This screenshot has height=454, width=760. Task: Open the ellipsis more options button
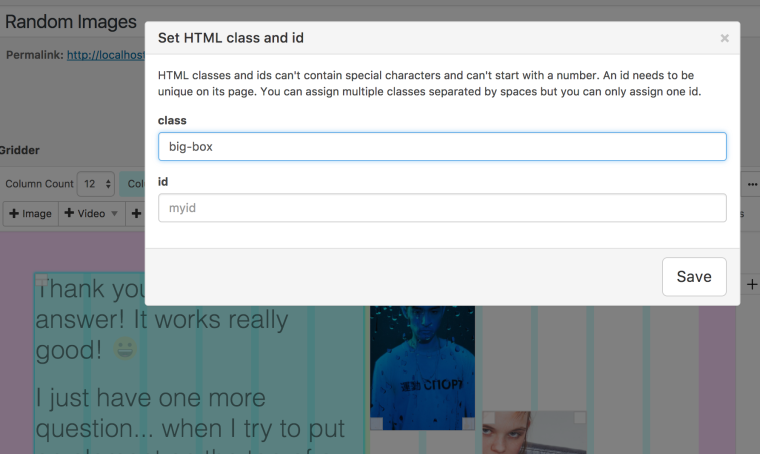point(750,184)
